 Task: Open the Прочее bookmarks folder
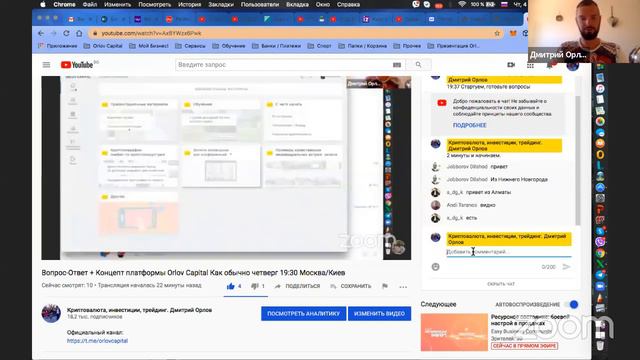pos(407,46)
